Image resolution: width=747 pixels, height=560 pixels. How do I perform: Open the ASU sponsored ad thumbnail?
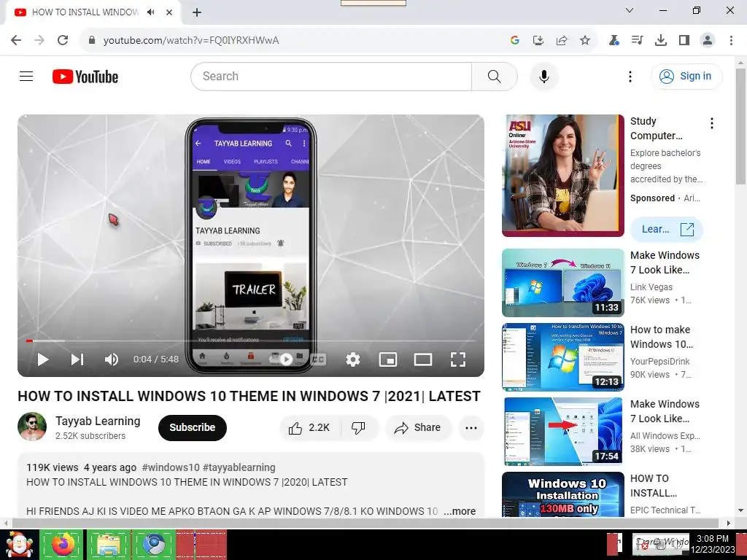point(562,175)
